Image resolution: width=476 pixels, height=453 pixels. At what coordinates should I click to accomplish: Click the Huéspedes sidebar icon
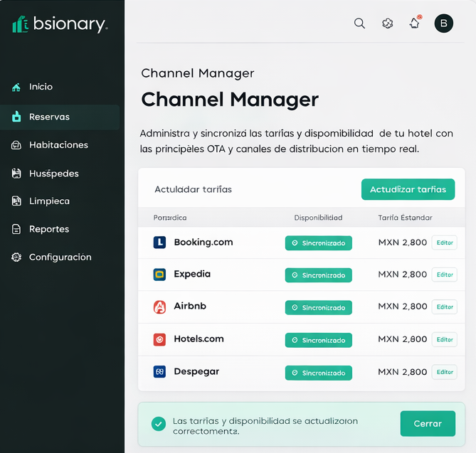(x=16, y=174)
